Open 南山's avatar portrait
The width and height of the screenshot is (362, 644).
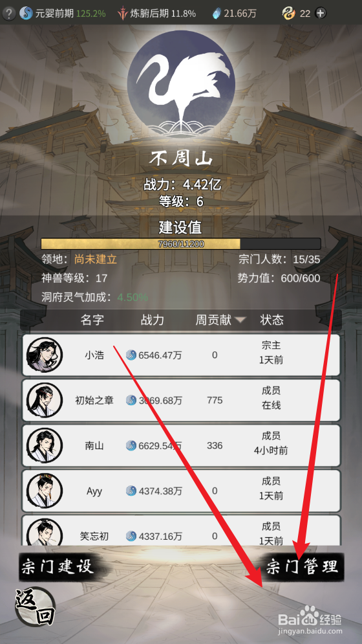(x=45, y=446)
